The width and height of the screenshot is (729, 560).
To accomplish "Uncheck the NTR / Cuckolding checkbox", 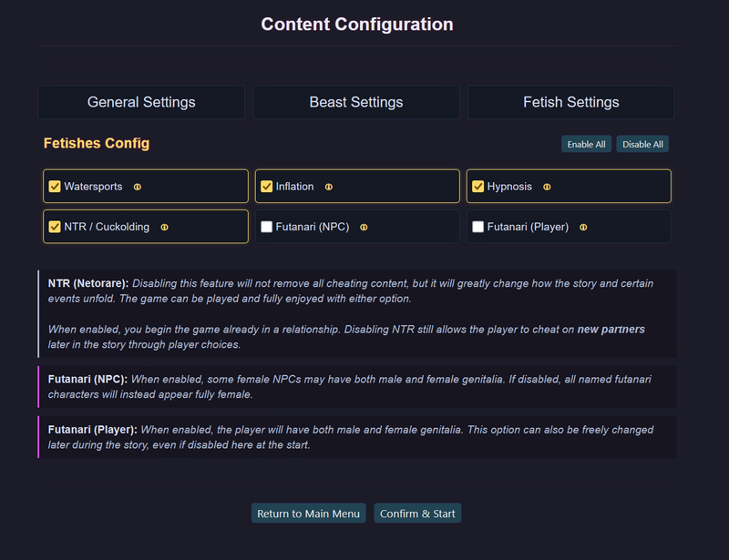I will coord(55,227).
